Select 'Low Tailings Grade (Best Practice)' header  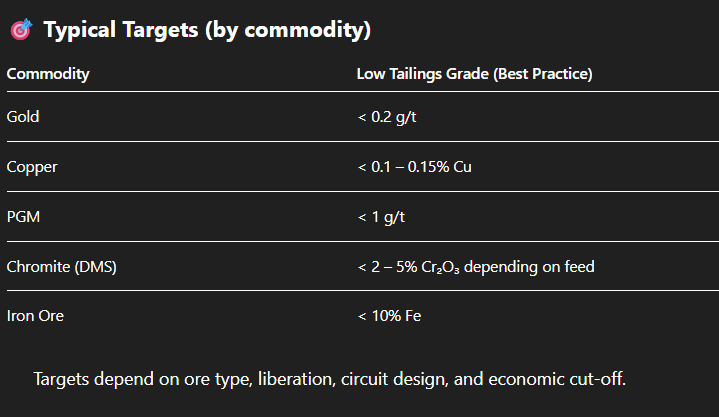point(475,74)
